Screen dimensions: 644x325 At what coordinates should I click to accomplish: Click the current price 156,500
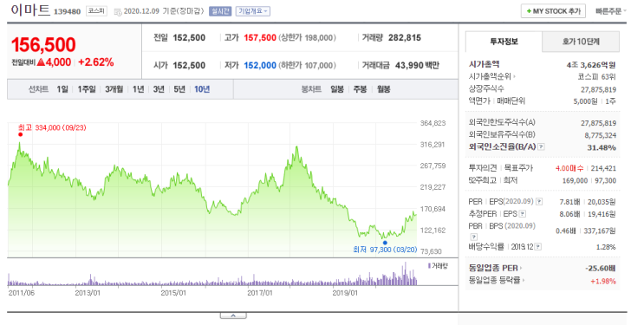pos(43,45)
